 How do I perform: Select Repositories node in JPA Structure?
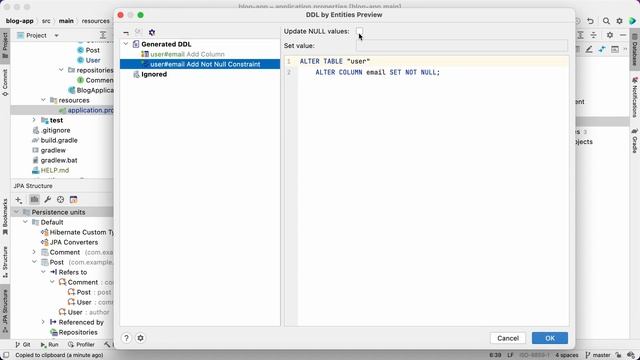click(x=74, y=332)
